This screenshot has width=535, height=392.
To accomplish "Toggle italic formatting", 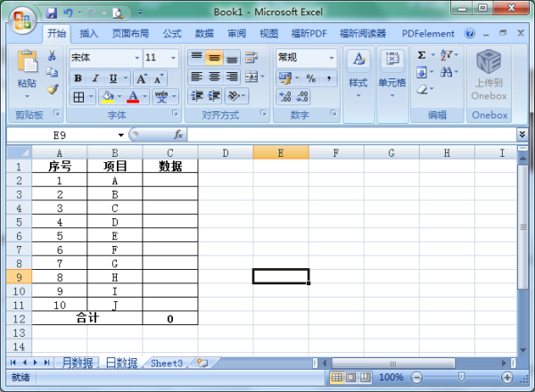I will (95, 78).
